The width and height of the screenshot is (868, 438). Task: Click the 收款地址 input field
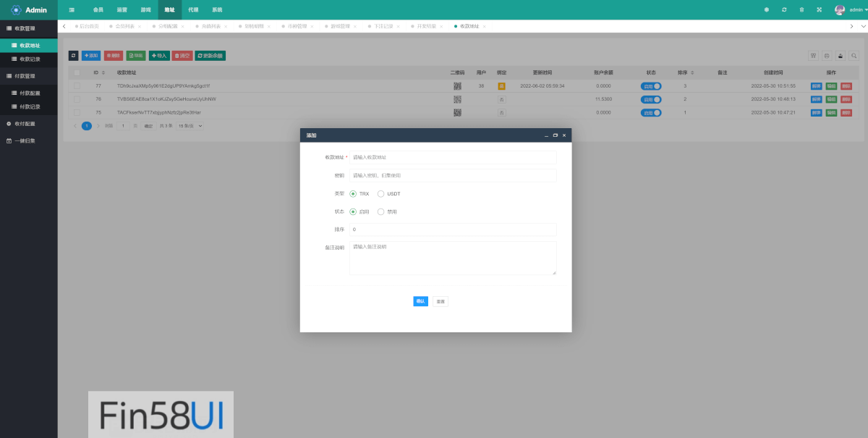point(453,157)
